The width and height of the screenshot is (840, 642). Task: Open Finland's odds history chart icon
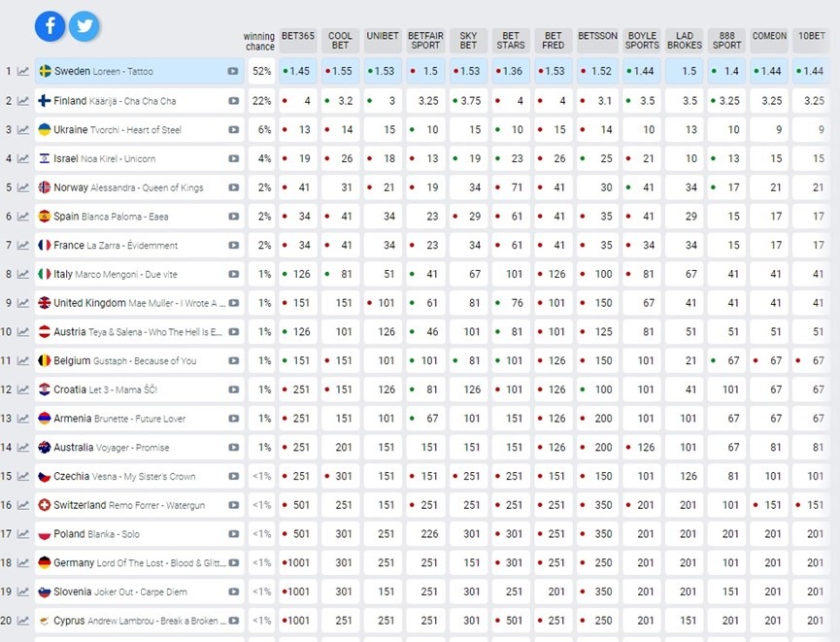(23, 101)
